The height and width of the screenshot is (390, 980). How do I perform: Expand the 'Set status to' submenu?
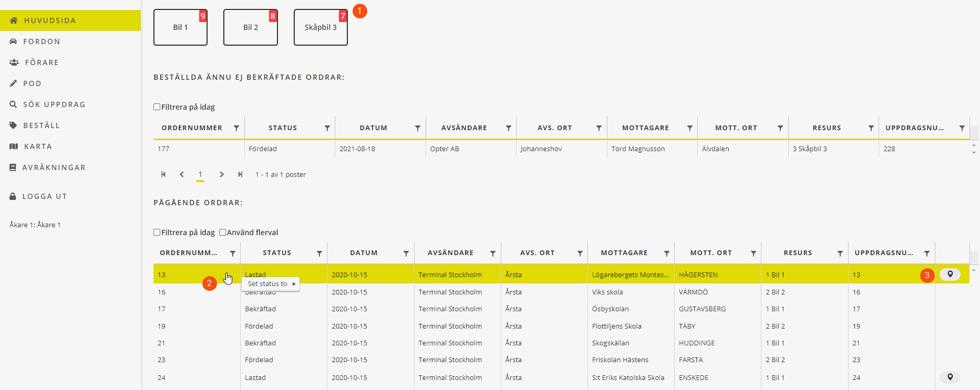(x=271, y=284)
